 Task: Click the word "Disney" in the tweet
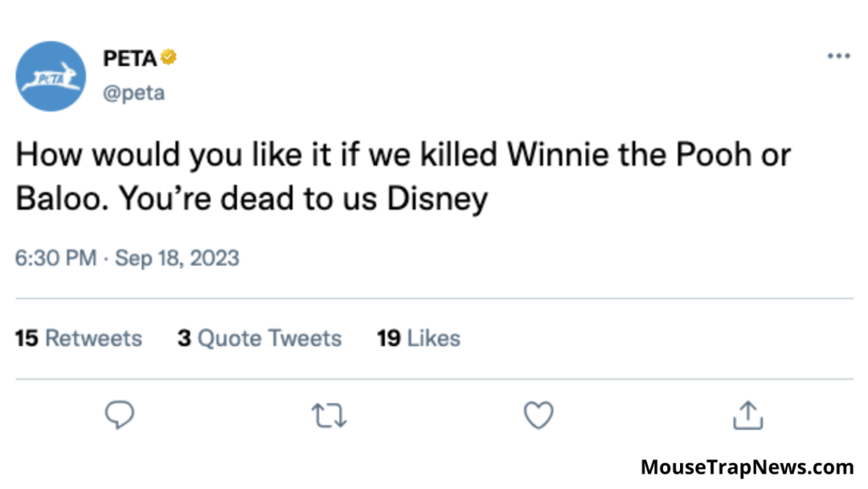(438, 199)
